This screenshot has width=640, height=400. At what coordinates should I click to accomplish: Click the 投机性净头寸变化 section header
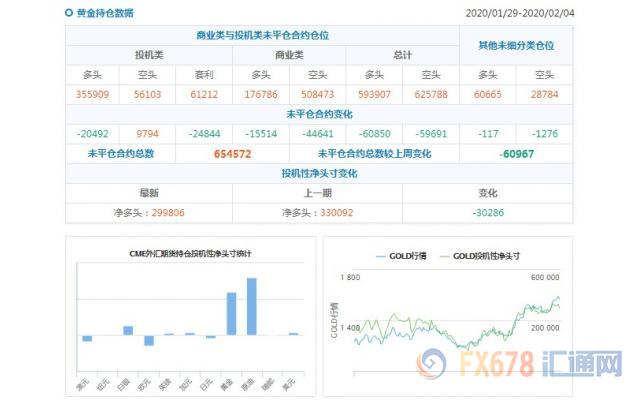[318, 173]
